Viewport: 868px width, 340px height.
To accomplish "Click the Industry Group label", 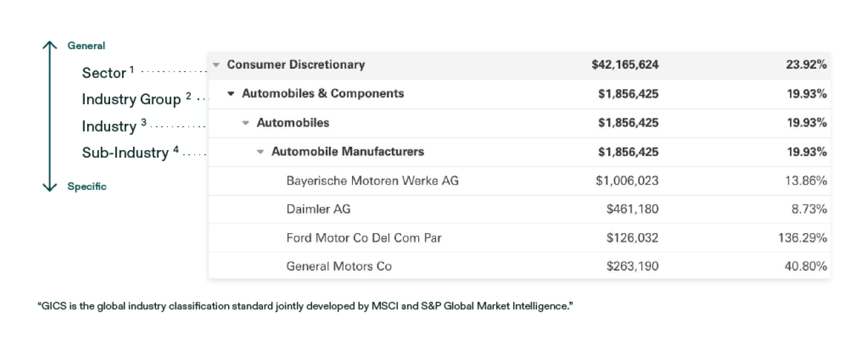I will [x=131, y=100].
